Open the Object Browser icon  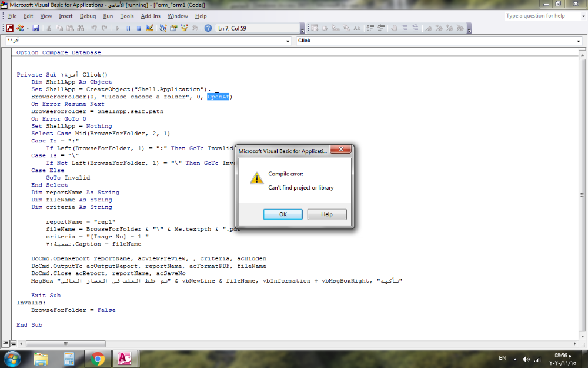coord(184,28)
